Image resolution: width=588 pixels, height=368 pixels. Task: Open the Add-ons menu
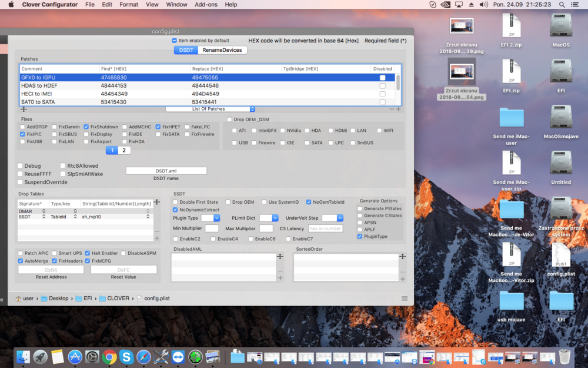click(x=206, y=5)
